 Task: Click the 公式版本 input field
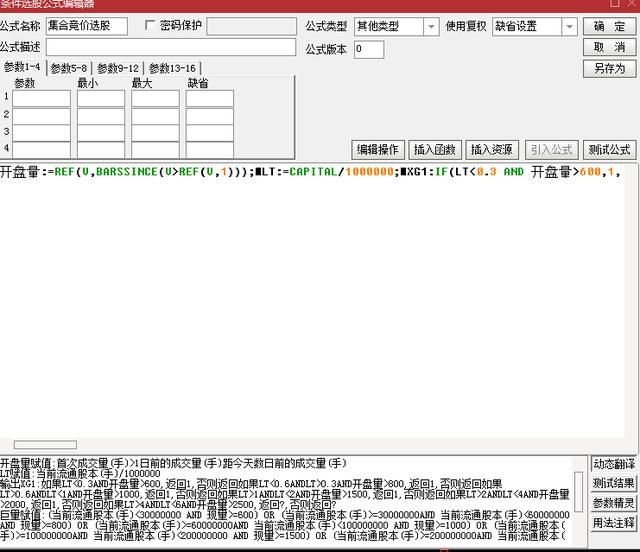(369, 49)
